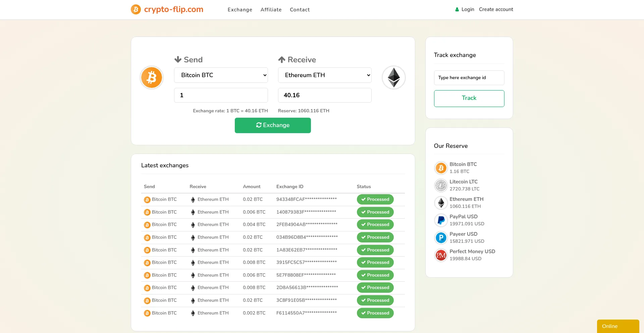644x333 pixels.
Task: Open the Send currency dropdown
Action: [221, 75]
